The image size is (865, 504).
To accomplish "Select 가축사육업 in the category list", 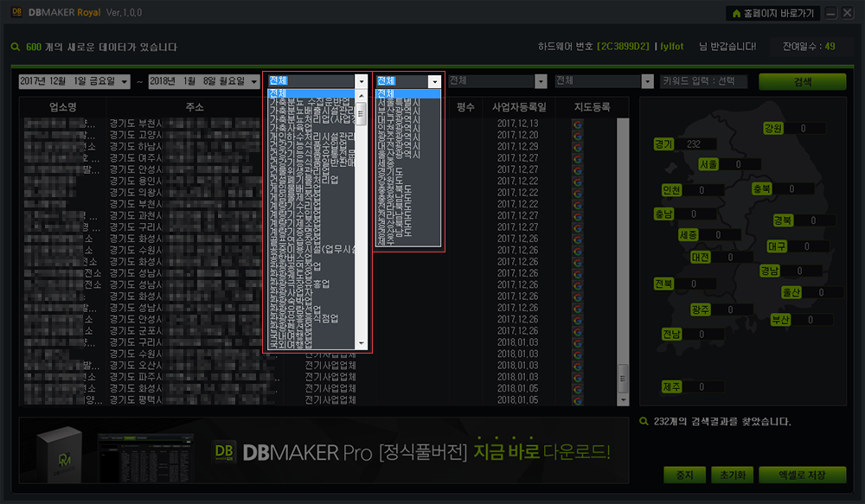I will pyautogui.click(x=291, y=128).
